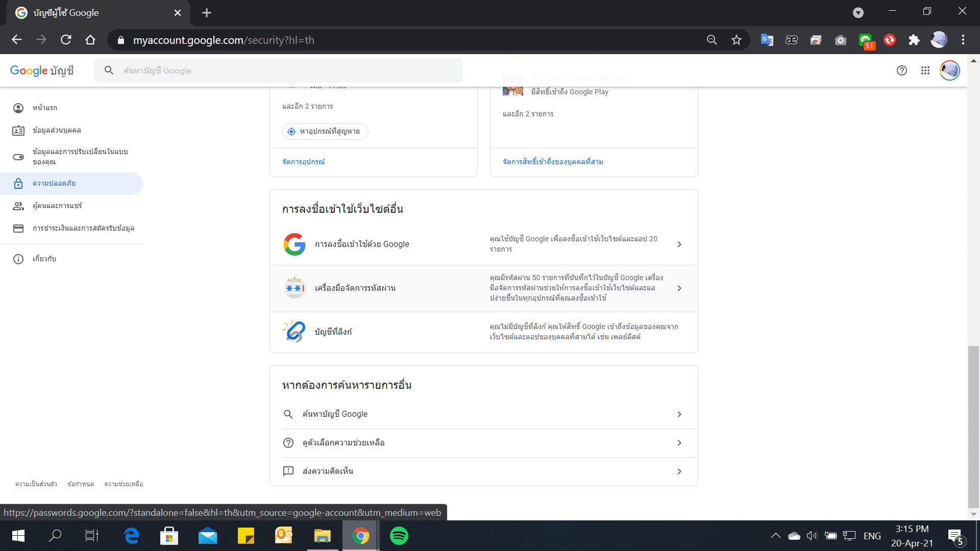
Task: Click the colorful Google G sign-in icon
Action: 295,244
